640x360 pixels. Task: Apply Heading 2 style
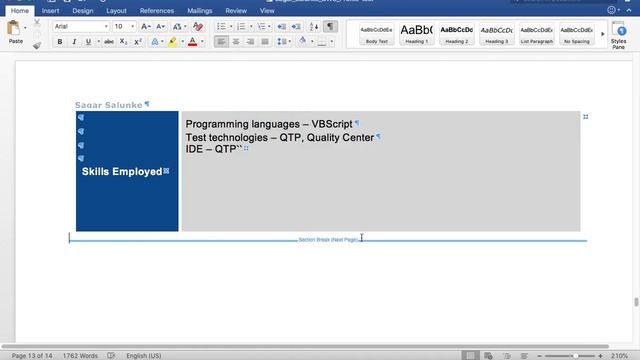pos(456,34)
